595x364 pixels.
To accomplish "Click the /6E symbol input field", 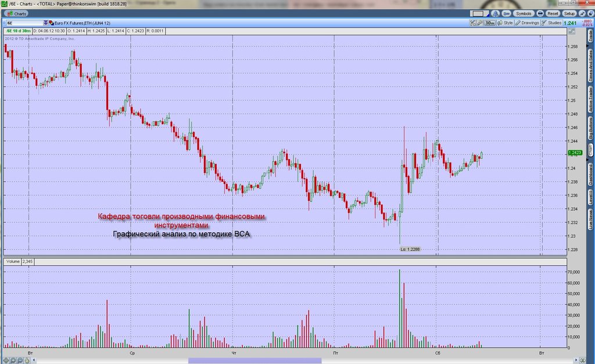I will pyautogui.click(x=24, y=23).
